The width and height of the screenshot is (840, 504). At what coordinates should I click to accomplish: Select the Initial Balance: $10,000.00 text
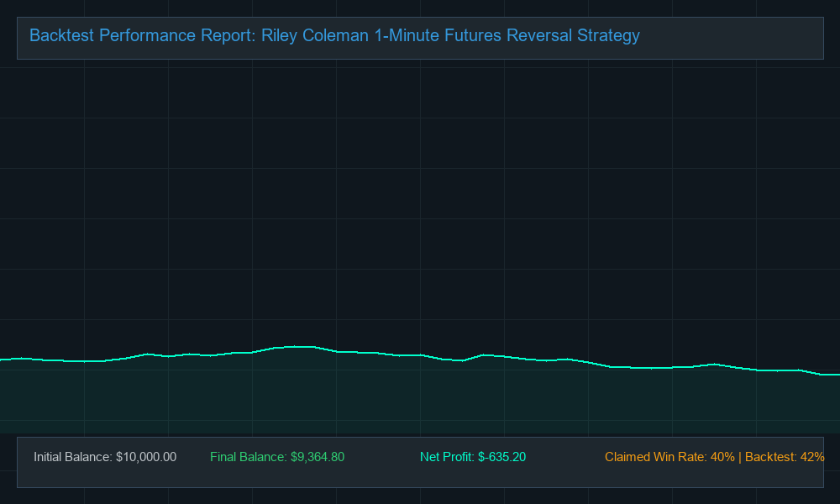point(105,457)
